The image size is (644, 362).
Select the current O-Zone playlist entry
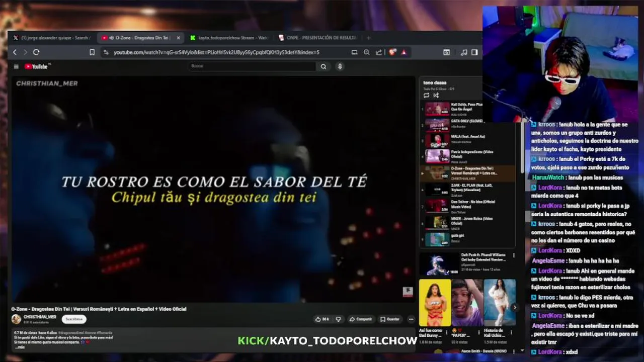468,173
